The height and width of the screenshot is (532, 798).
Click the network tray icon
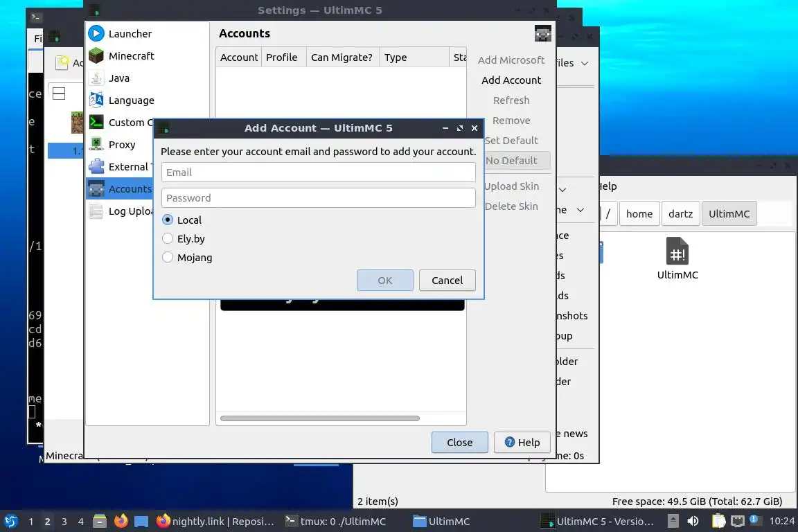(x=738, y=521)
